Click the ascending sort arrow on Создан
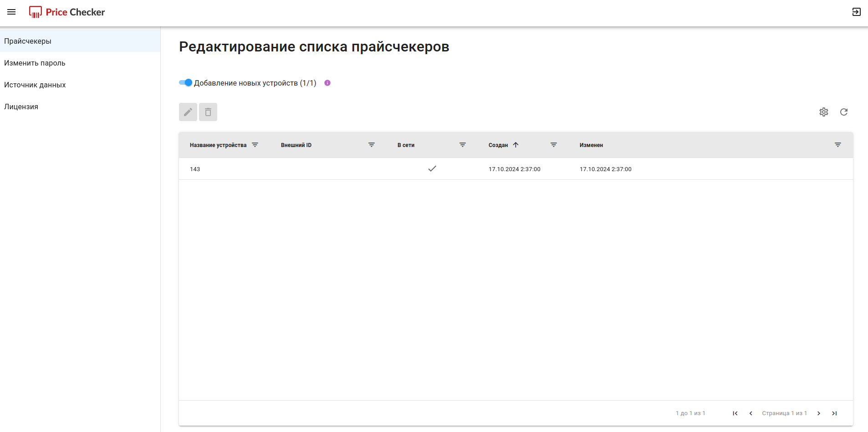The width and height of the screenshot is (868, 432). (516, 145)
